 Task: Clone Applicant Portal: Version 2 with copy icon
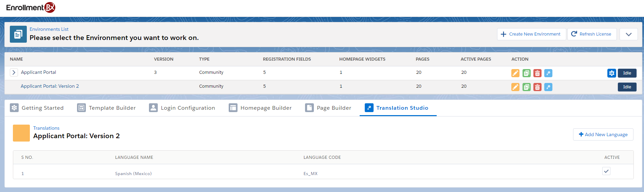[x=526, y=87]
